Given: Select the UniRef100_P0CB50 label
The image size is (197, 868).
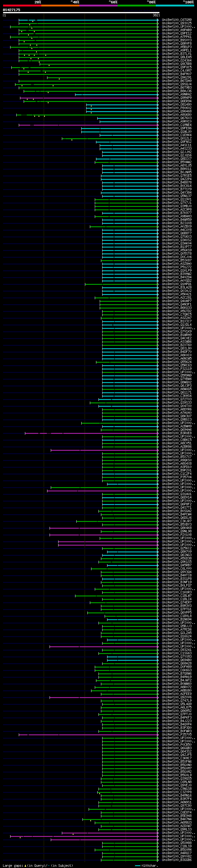Looking at the screenshot, I should [176, 744].
